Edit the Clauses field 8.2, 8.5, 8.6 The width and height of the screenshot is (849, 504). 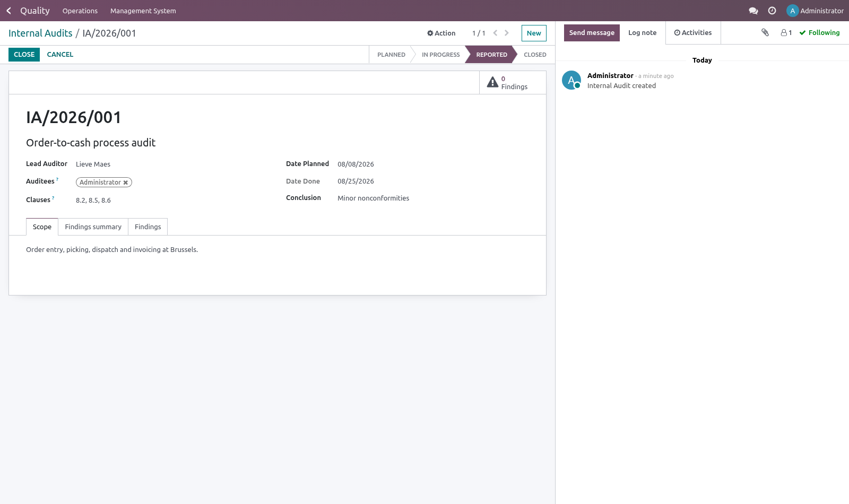pos(93,201)
